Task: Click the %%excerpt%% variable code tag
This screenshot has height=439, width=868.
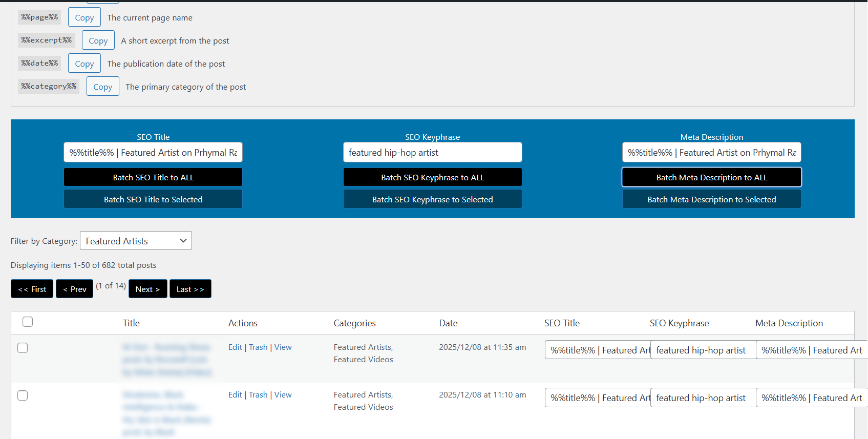Action: click(x=47, y=39)
